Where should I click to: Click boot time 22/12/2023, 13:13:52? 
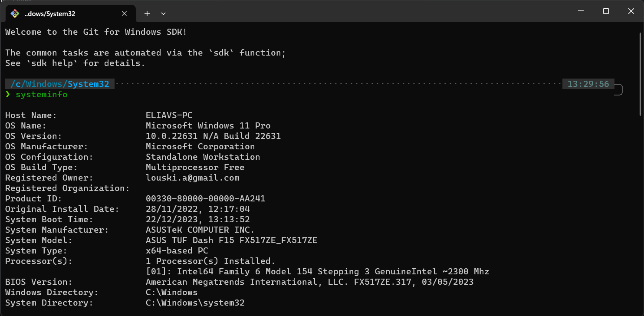tap(198, 219)
